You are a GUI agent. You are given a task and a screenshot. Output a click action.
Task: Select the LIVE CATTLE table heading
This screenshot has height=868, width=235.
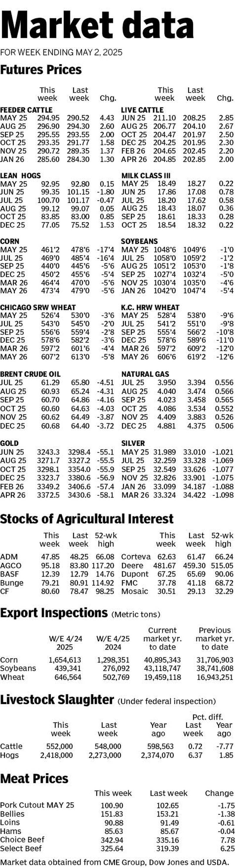tap(142, 110)
